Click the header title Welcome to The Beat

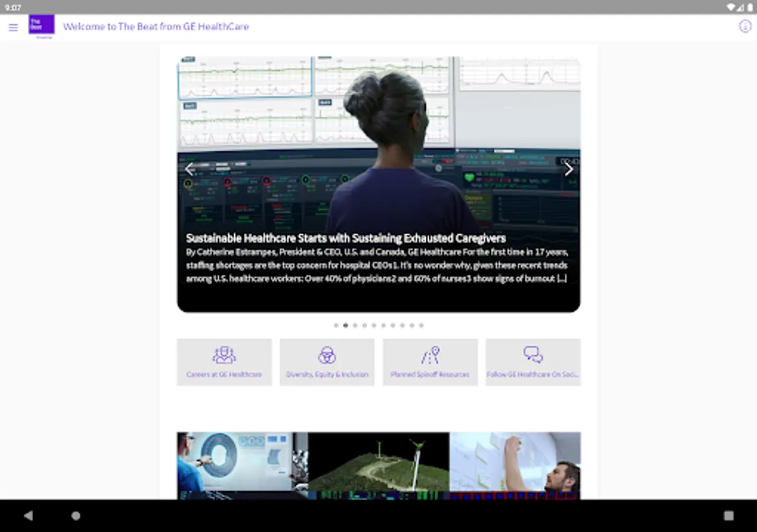(156, 27)
